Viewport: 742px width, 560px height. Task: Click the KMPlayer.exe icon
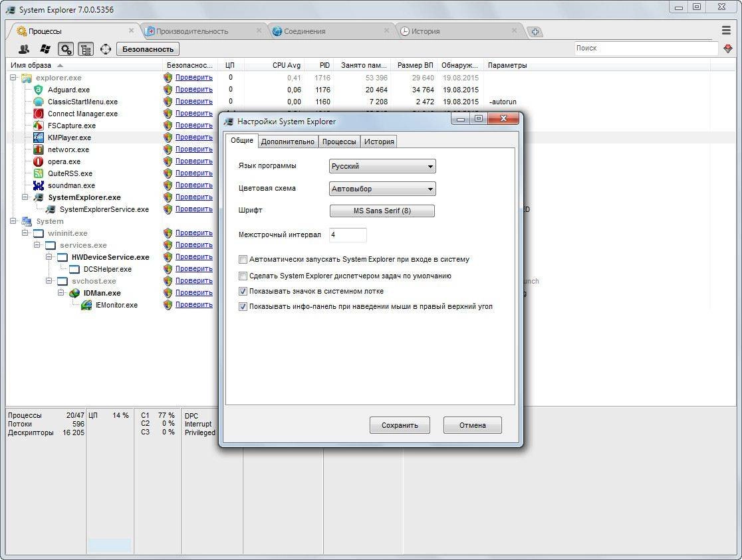(x=39, y=138)
